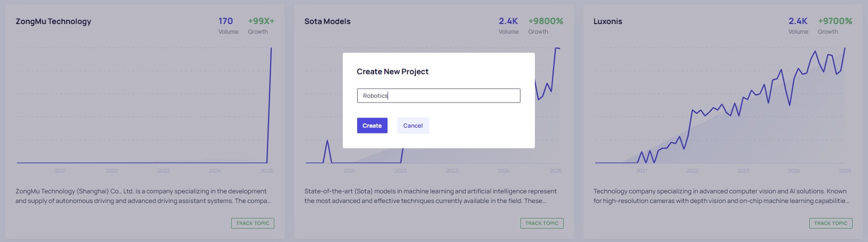This screenshot has width=868, height=242.
Task: Click the Sota Models growth value +9800%
Action: pos(546,21)
